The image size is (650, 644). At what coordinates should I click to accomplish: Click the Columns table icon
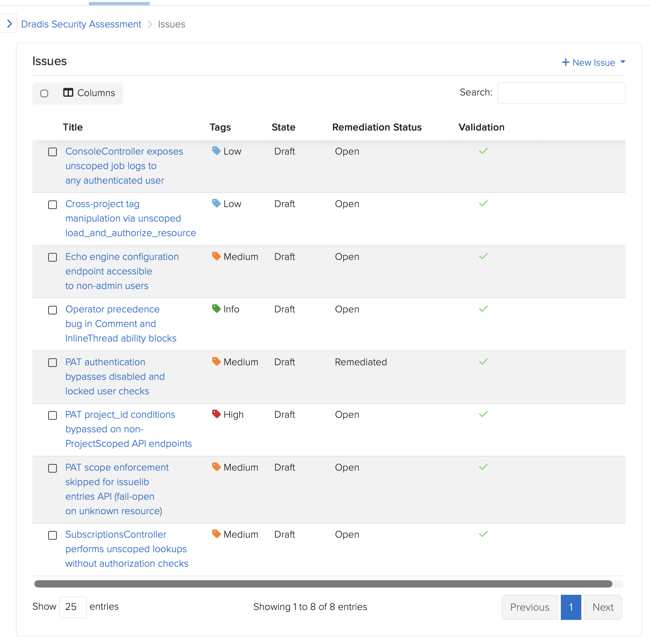68,92
